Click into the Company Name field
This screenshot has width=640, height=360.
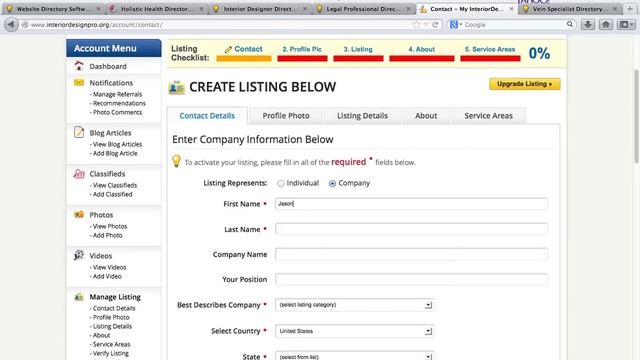pos(411,254)
